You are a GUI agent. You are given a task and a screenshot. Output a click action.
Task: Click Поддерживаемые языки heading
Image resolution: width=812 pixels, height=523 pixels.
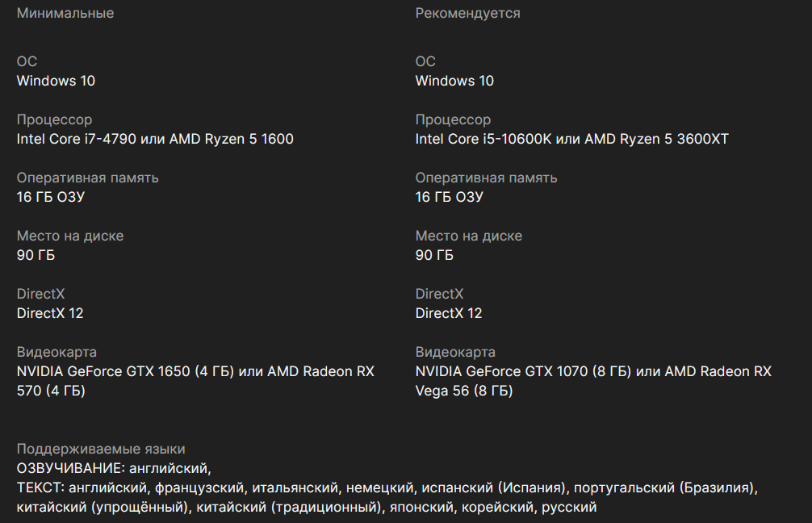click(101, 449)
